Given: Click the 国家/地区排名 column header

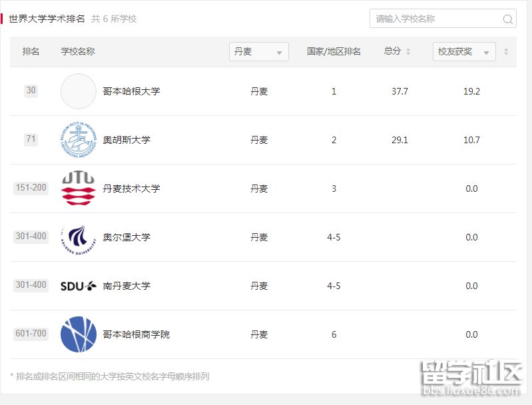Looking at the screenshot, I should click(334, 51).
